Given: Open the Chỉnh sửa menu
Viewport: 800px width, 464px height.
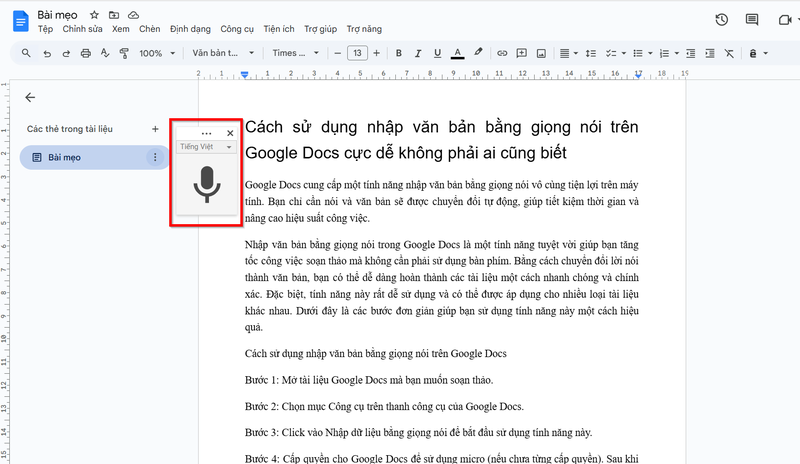Looking at the screenshot, I should click(x=82, y=29).
